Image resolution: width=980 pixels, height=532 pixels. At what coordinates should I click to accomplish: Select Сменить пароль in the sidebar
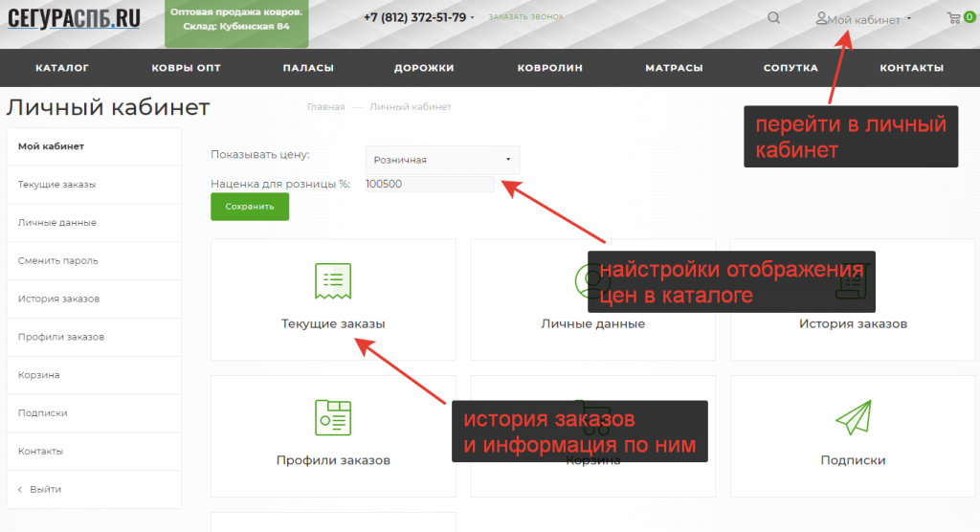pyautogui.click(x=58, y=260)
